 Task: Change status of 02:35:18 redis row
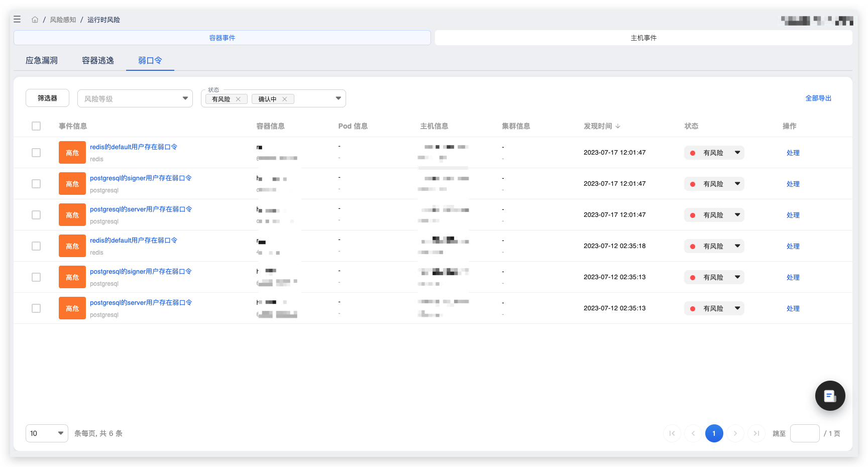[x=714, y=246]
